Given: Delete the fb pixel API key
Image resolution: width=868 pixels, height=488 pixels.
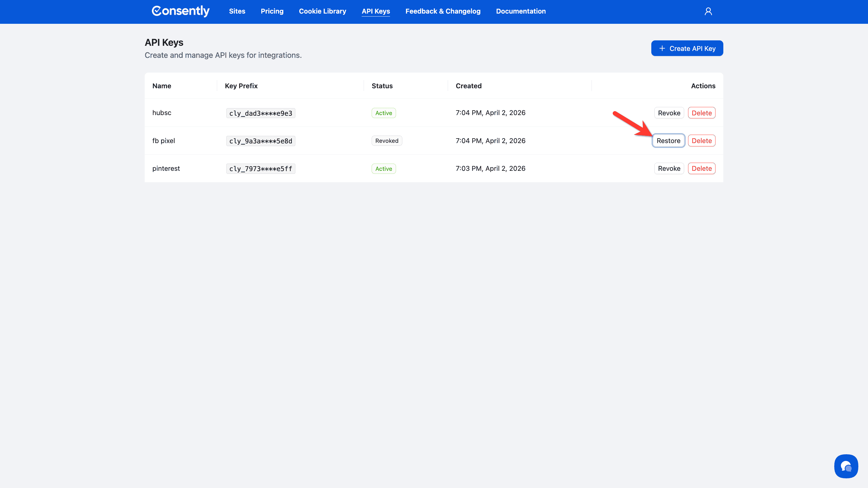Looking at the screenshot, I should pos(702,141).
